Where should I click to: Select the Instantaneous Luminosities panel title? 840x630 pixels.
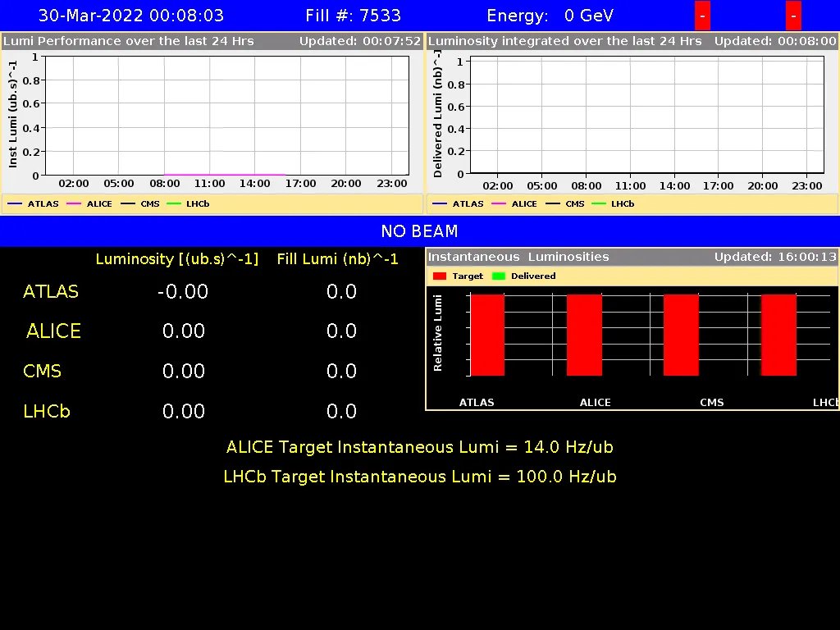click(518, 257)
